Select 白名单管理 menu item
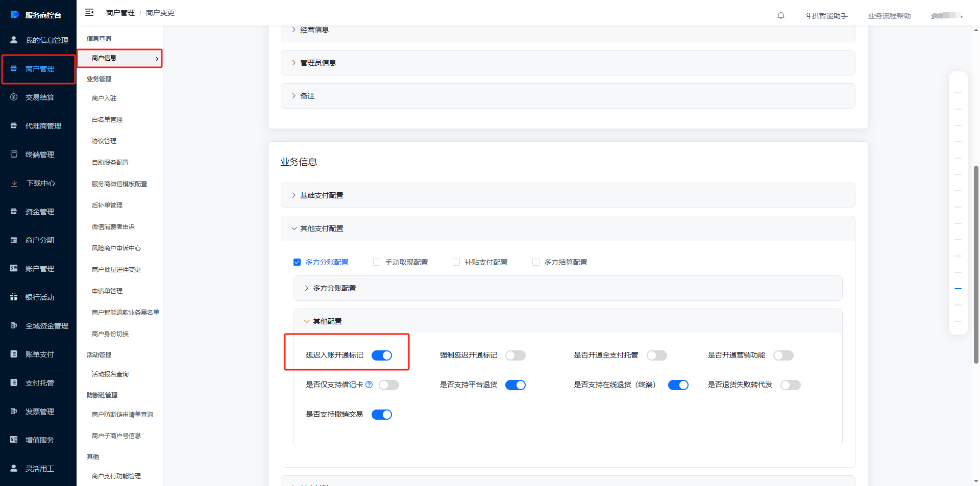The width and height of the screenshot is (980, 486). pos(107,120)
